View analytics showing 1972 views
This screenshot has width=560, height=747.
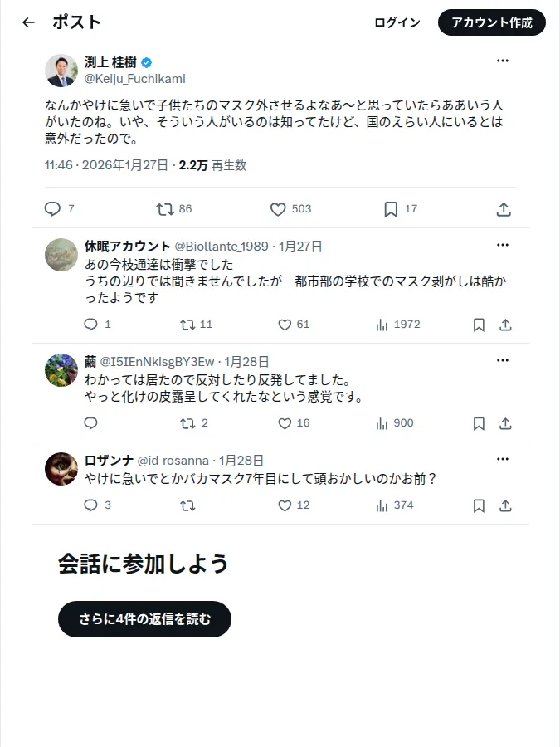pos(398,325)
